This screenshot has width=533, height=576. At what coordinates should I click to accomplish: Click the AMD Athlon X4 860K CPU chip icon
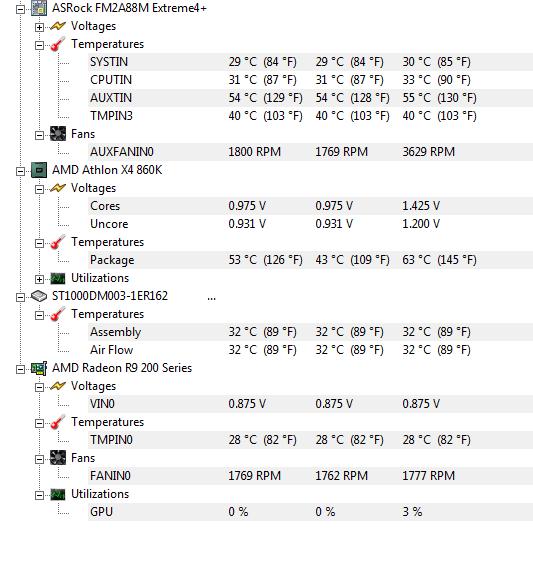tap(39, 170)
